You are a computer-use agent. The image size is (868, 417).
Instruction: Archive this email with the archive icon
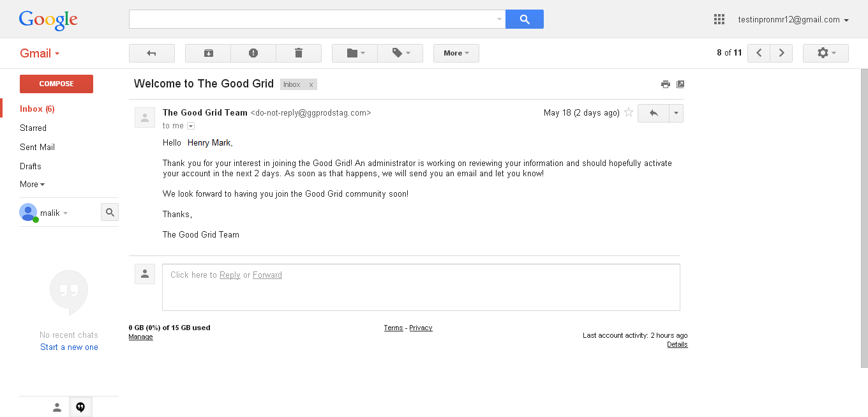(208, 53)
